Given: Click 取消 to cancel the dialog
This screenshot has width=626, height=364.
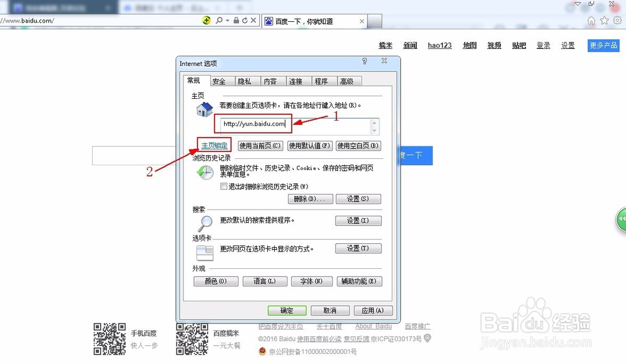Looking at the screenshot, I should pyautogui.click(x=330, y=311).
